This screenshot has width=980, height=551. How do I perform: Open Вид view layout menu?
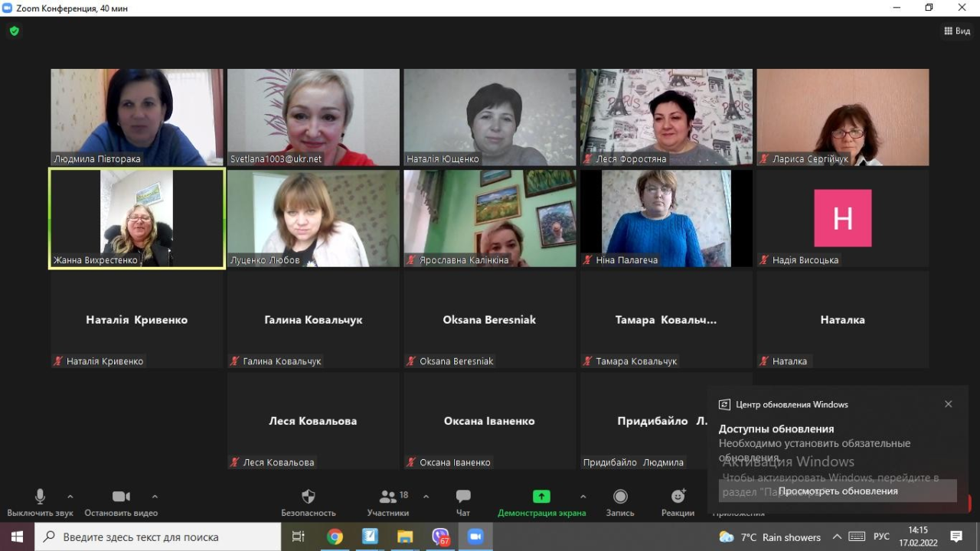pyautogui.click(x=958, y=31)
